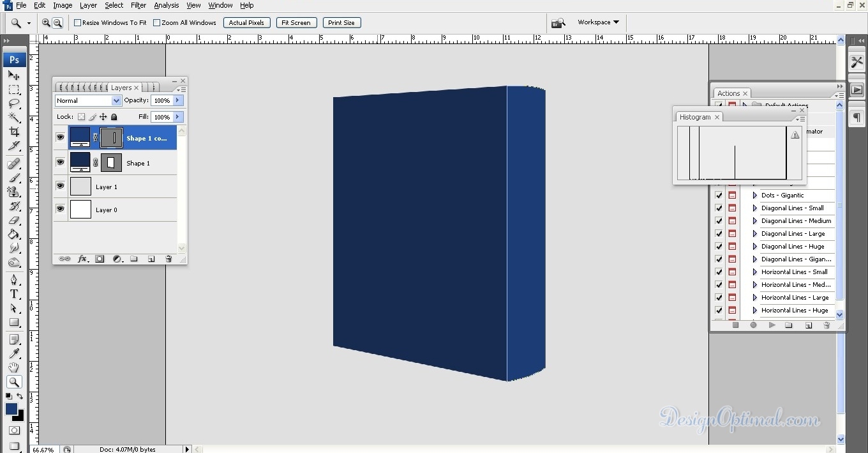Click the Fit Screen button
Screen dimensions: 868x453
[296, 23]
